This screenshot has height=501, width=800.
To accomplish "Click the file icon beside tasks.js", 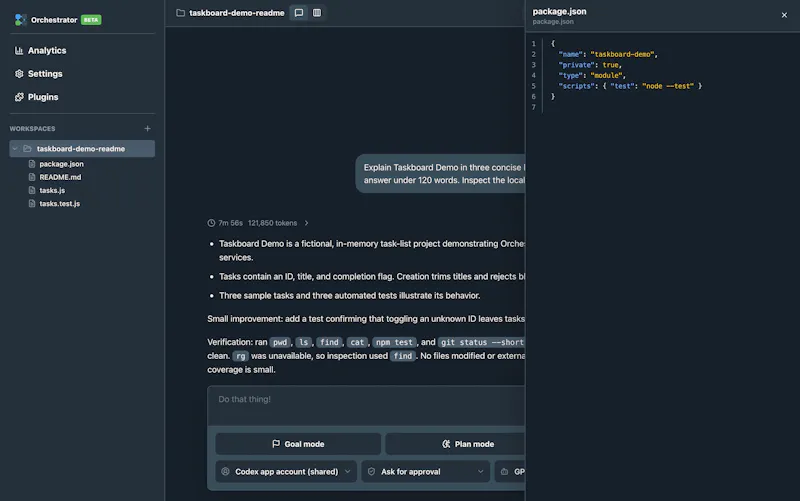I will [x=32, y=190].
